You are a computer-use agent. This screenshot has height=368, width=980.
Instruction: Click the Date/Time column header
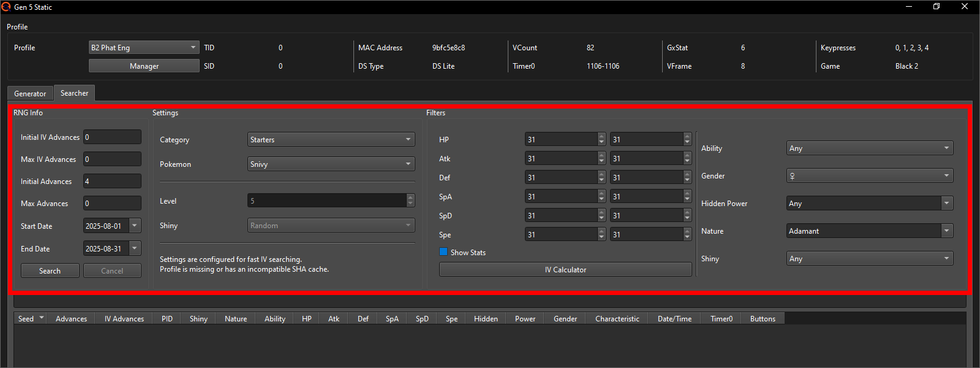[x=674, y=318]
